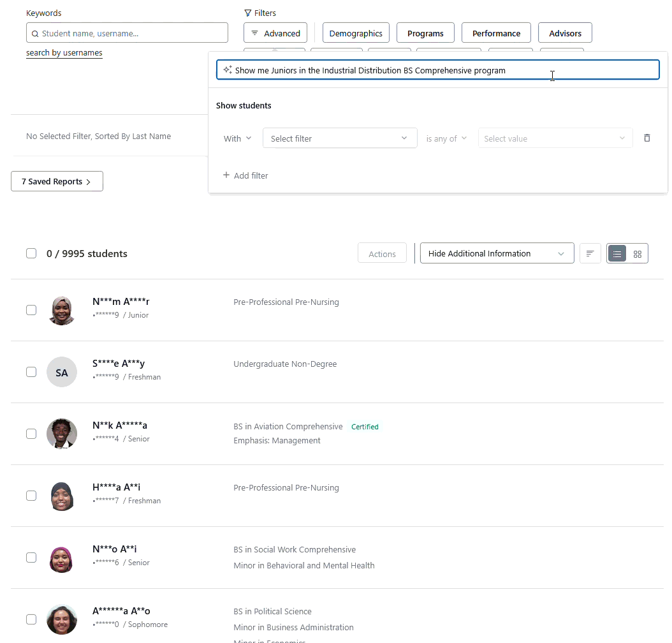The height and width of the screenshot is (643, 672).
Task: Click the Certified badge for Aviation student
Action: pyautogui.click(x=365, y=427)
